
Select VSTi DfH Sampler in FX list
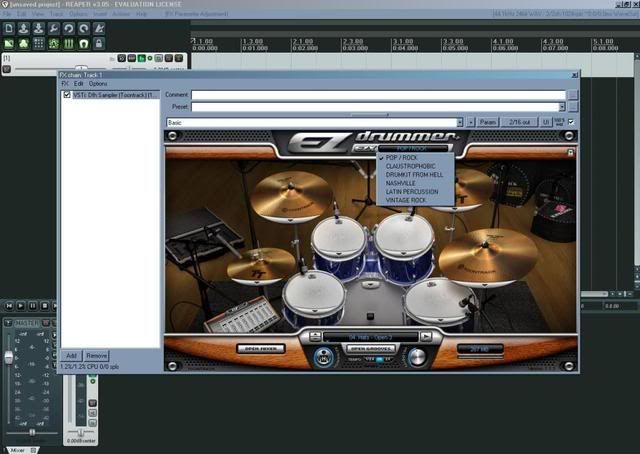coord(115,95)
